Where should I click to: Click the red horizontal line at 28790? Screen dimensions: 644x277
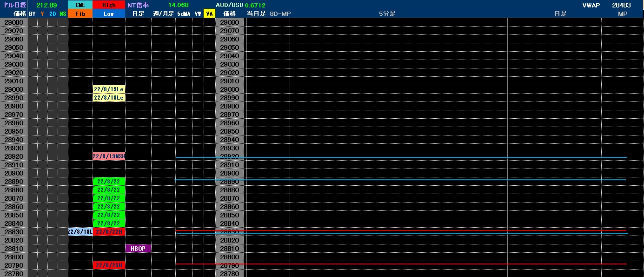point(401,264)
